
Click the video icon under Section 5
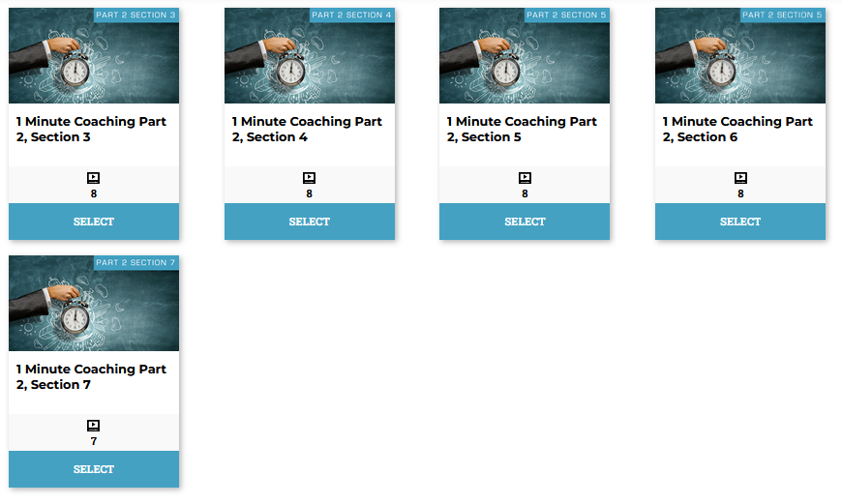click(525, 178)
